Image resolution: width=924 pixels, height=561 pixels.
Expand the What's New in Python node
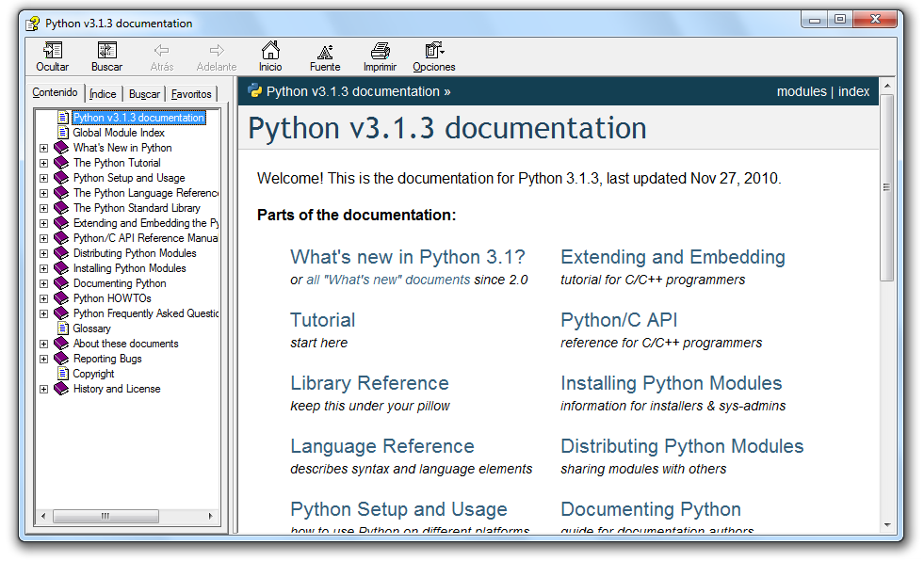point(43,148)
